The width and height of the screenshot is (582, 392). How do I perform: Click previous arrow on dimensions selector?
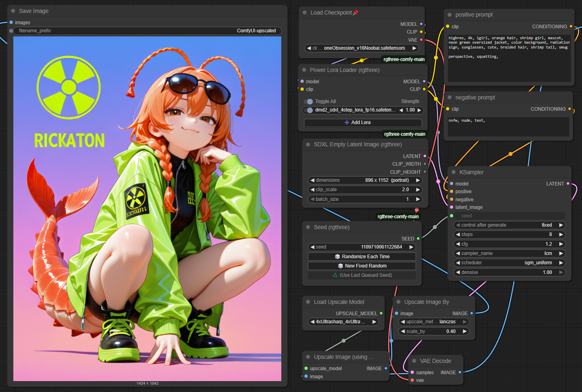pos(312,180)
